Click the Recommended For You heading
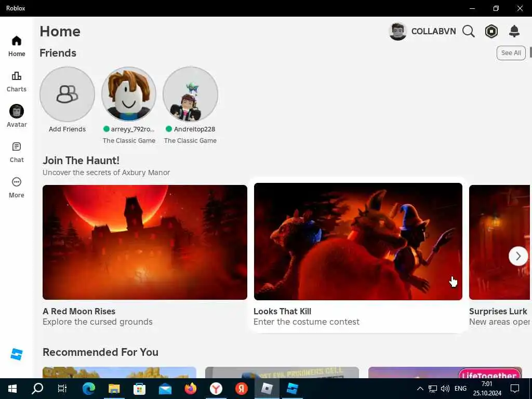Screen dimensions: 532x399 [x=100, y=352]
